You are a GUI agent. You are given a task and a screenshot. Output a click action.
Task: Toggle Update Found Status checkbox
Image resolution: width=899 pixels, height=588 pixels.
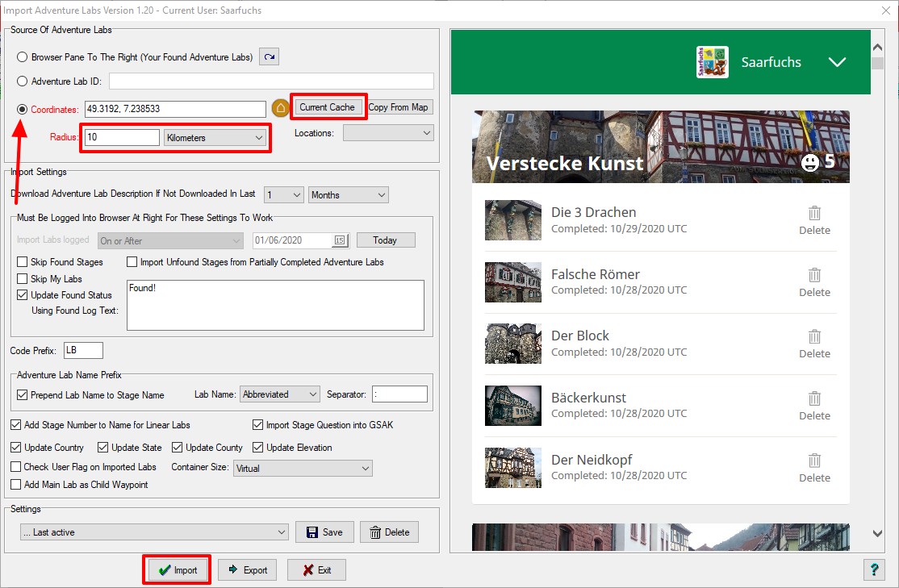[23, 294]
